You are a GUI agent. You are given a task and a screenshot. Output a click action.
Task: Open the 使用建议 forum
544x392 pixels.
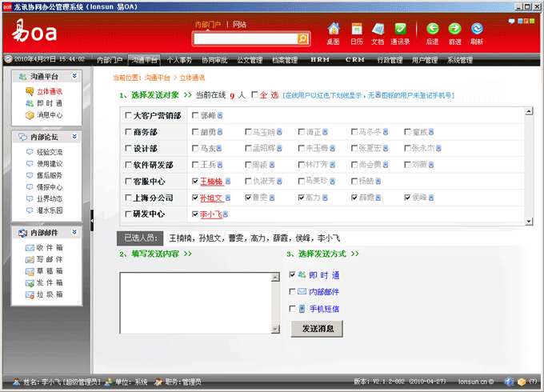(x=50, y=164)
